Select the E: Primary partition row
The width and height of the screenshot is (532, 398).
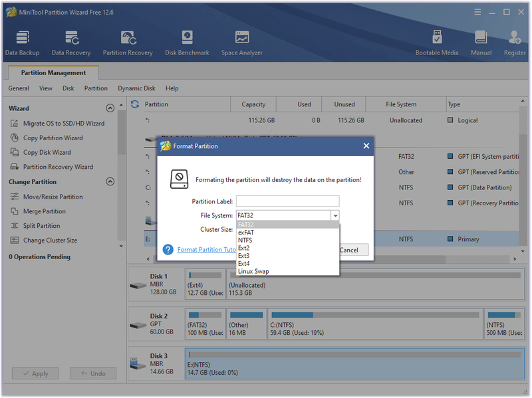(331, 239)
